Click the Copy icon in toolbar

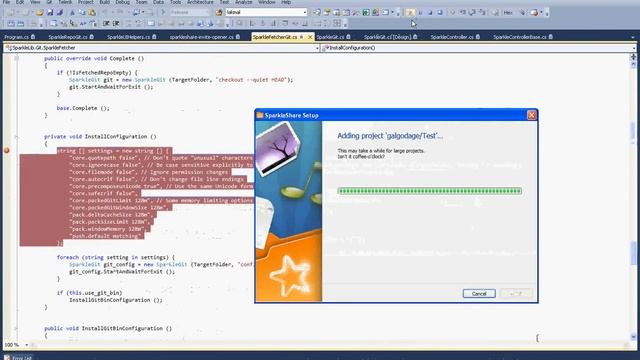82,13
